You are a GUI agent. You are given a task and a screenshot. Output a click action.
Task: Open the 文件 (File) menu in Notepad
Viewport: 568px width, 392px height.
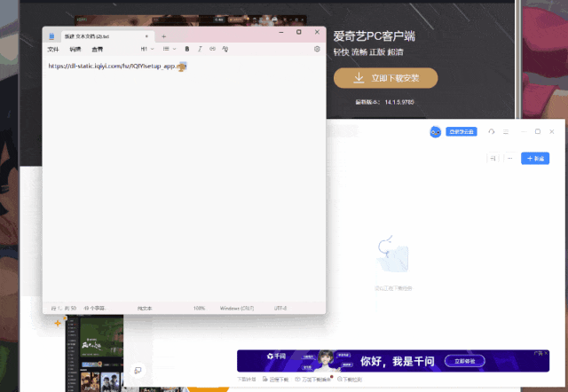pyautogui.click(x=53, y=50)
